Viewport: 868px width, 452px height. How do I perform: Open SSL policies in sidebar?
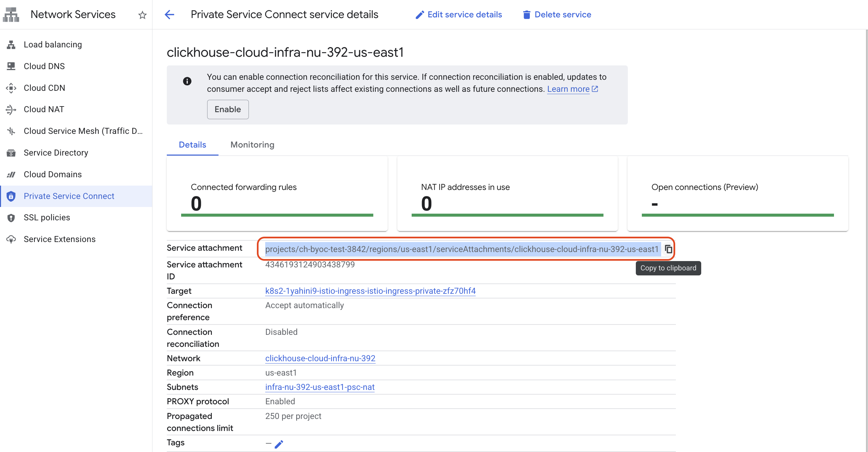[x=46, y=218]
